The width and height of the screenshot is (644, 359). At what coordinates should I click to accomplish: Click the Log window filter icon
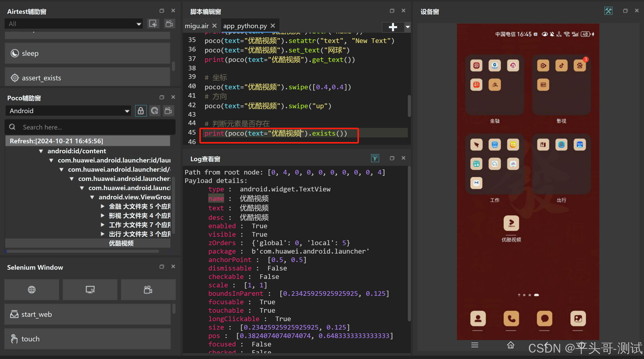375,158
